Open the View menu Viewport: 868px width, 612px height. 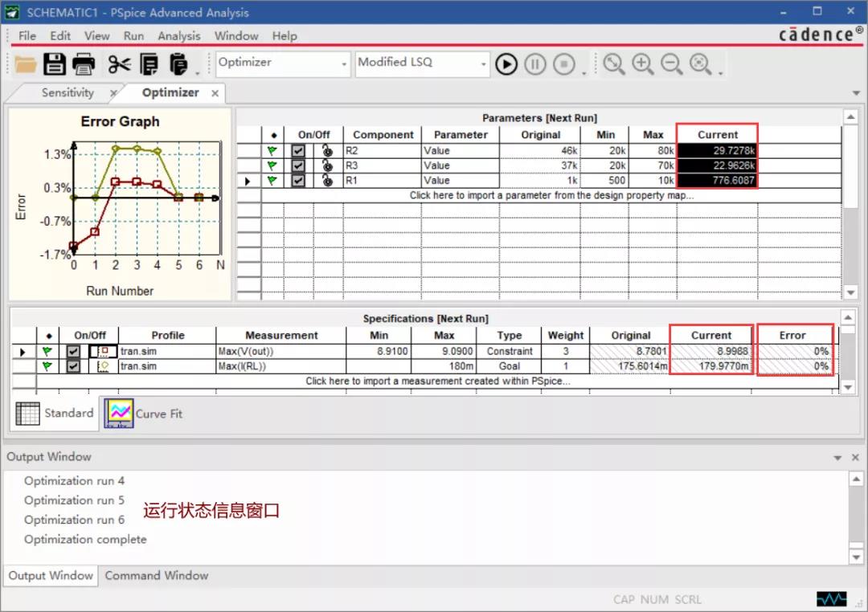tap(97, 36)
